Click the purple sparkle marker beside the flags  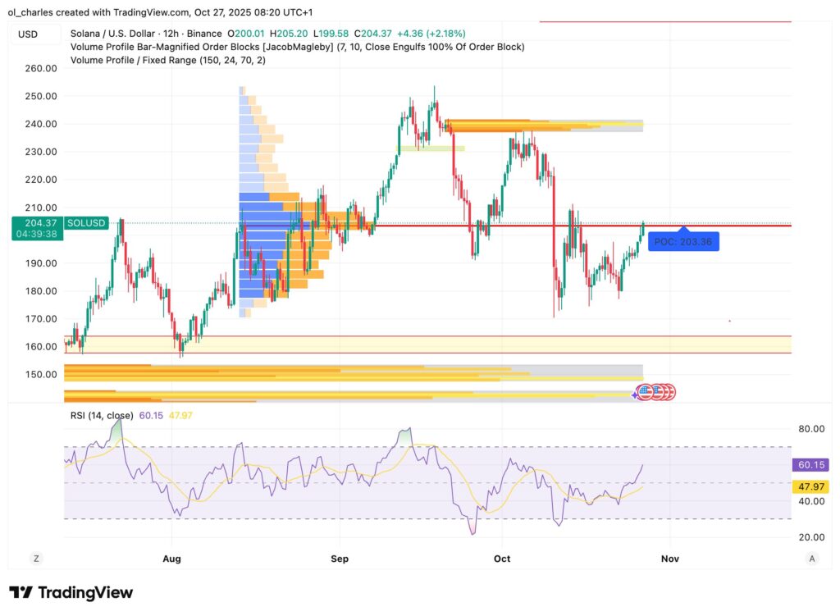coord(634,395)
